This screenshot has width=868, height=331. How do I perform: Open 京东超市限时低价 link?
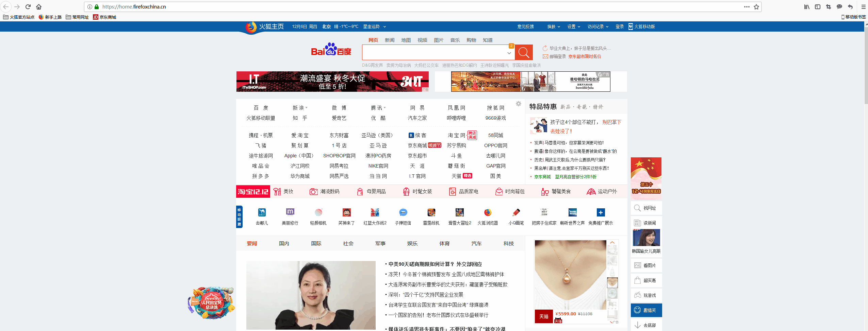(585, 56)
